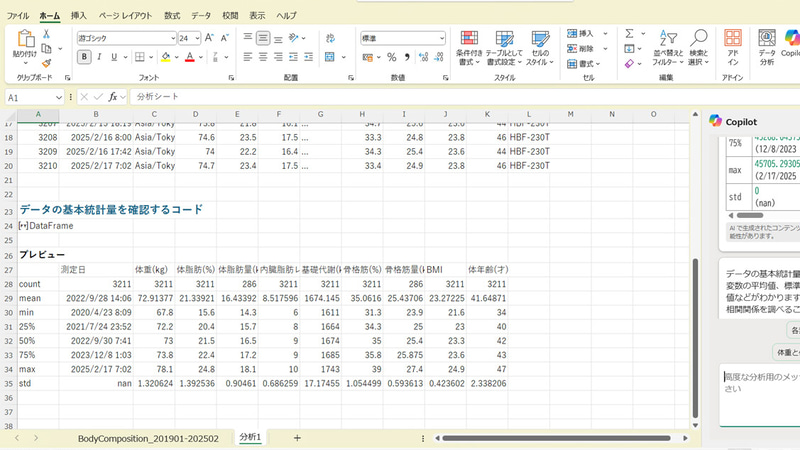Open the Name Box dropdown arrow

pos(59,97)
